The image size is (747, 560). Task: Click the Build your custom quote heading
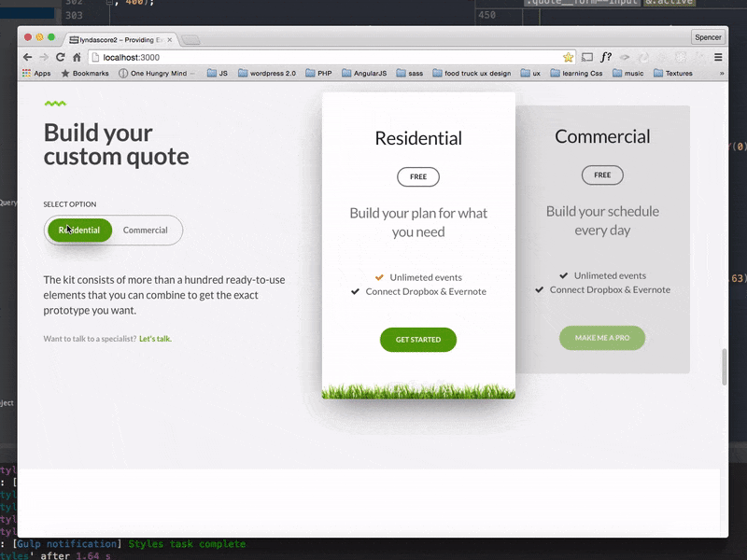coord(116,145)
